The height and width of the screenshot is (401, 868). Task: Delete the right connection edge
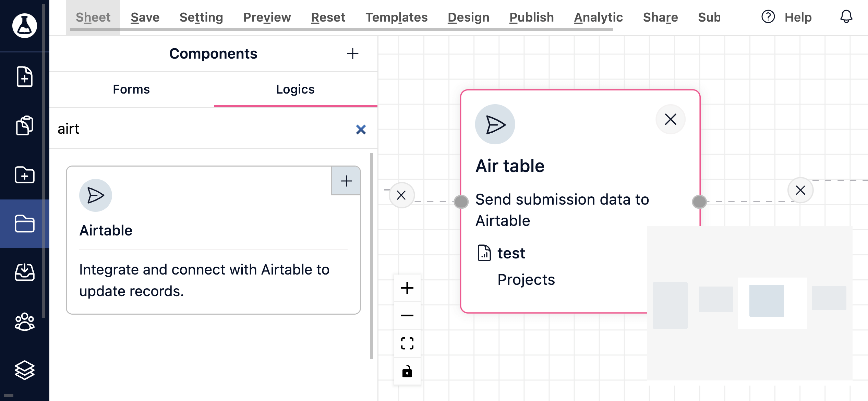coord(800,190)
